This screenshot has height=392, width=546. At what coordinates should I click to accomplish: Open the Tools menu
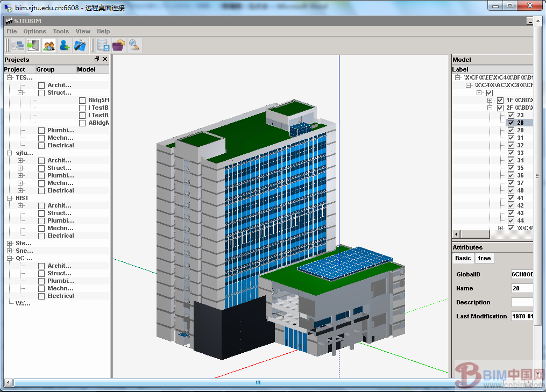coord(61,31)
